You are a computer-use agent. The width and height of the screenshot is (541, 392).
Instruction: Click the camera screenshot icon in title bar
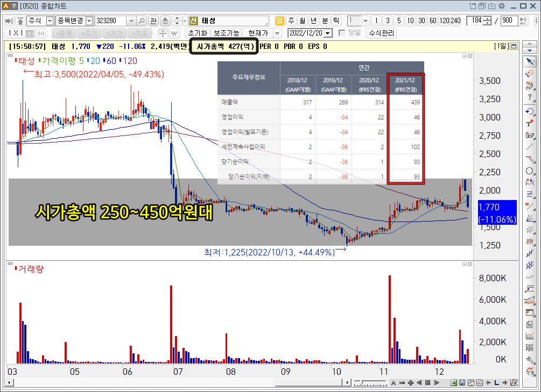point(491,6)
